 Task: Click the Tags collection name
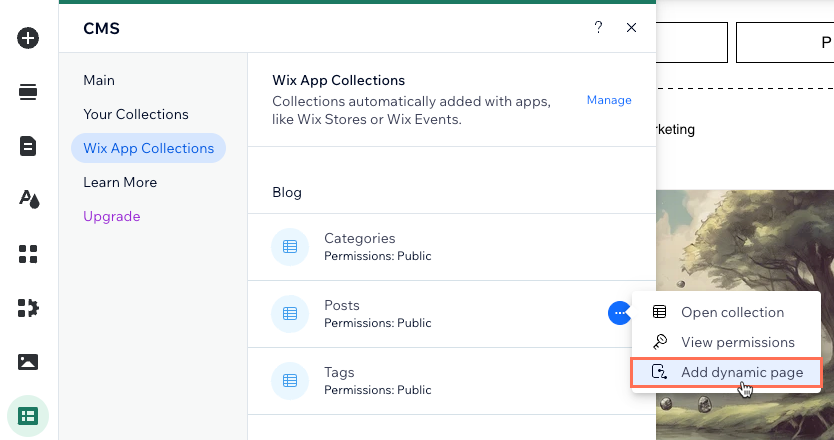coord(339,372)
